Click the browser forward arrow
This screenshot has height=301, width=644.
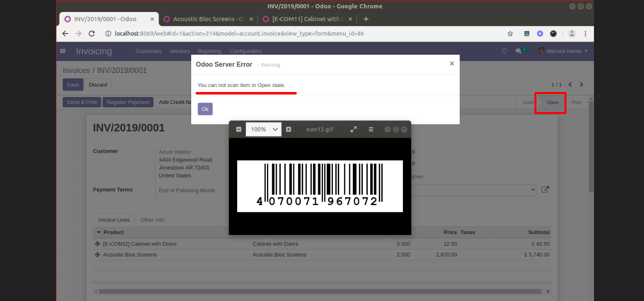(x=78, y=33)
